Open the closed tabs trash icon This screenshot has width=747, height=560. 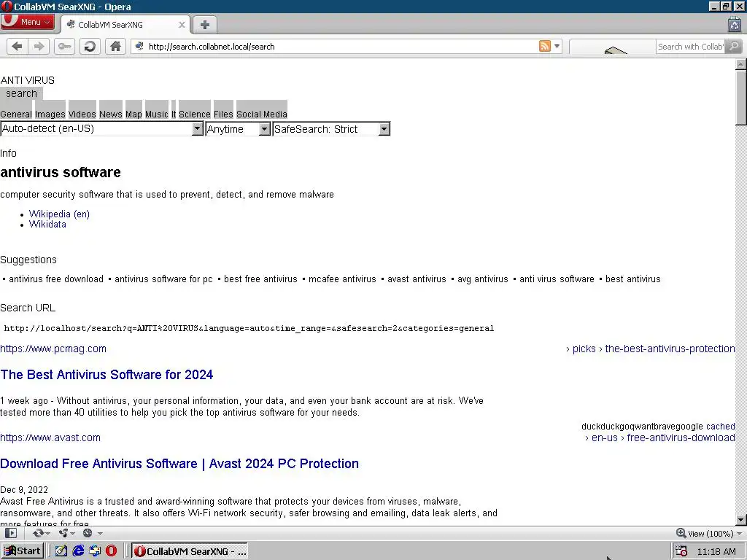pyautogui.click(x=734, y=24)
